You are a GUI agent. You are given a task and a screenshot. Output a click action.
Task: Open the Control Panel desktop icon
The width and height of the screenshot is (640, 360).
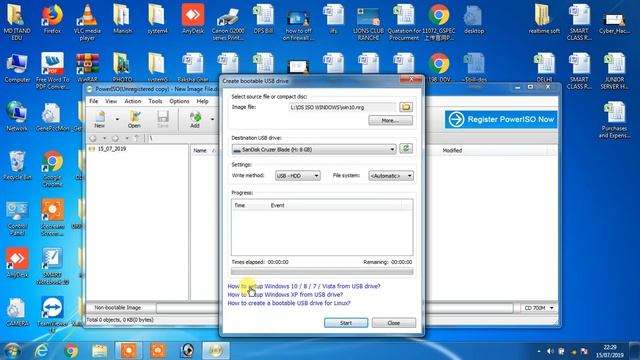tap(17, 218)
